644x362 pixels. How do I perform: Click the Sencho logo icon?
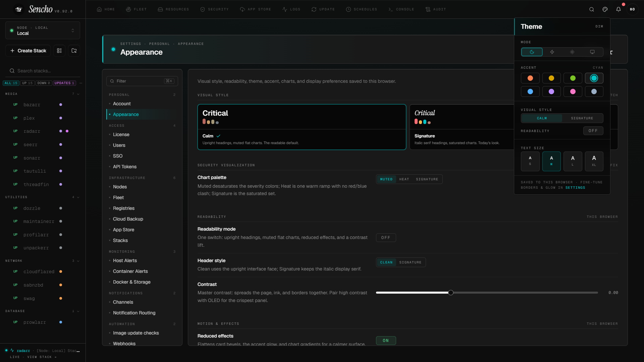[19, 9]
